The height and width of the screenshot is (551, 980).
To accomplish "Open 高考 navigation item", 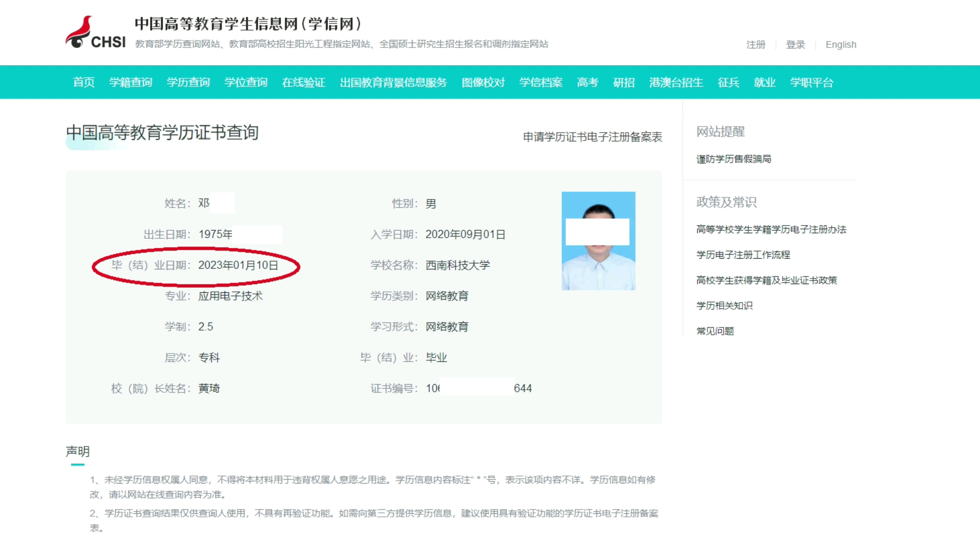I will (587, 82).
